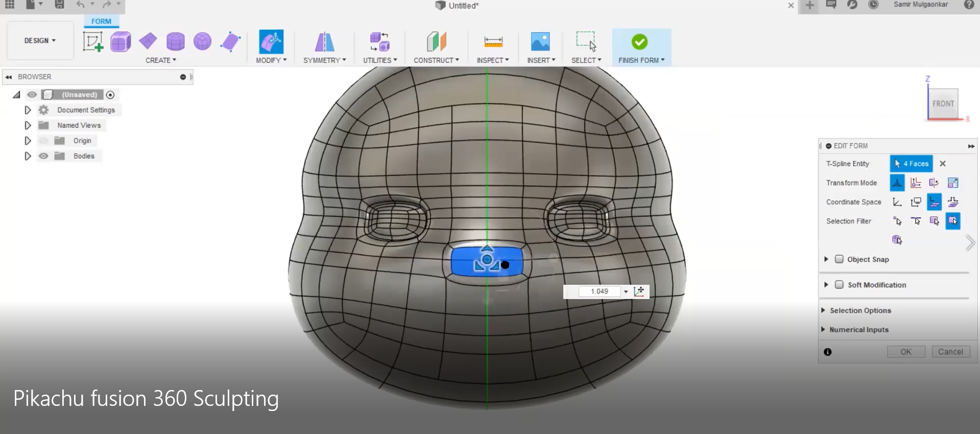Click the Select window-selection icon

point(586,41)
